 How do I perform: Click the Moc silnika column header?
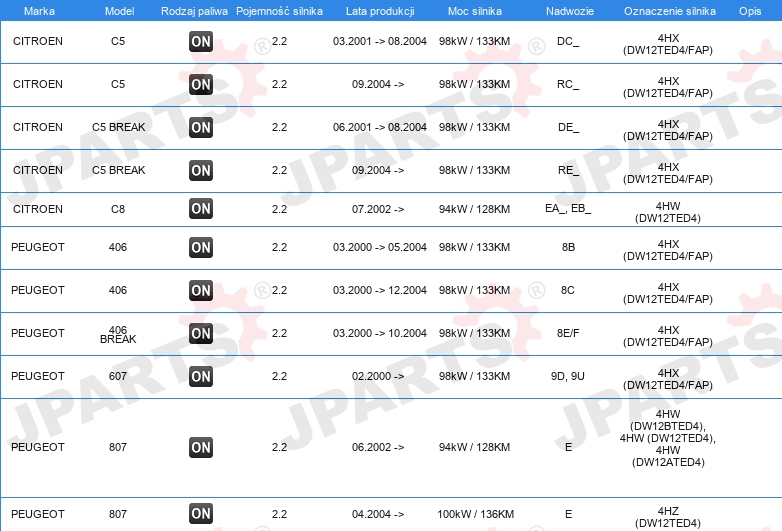475,11
